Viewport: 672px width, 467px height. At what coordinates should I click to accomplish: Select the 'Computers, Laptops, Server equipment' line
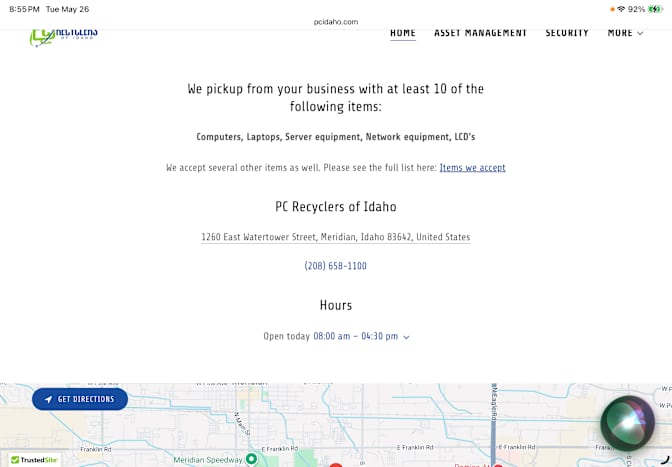coord(336,137)
